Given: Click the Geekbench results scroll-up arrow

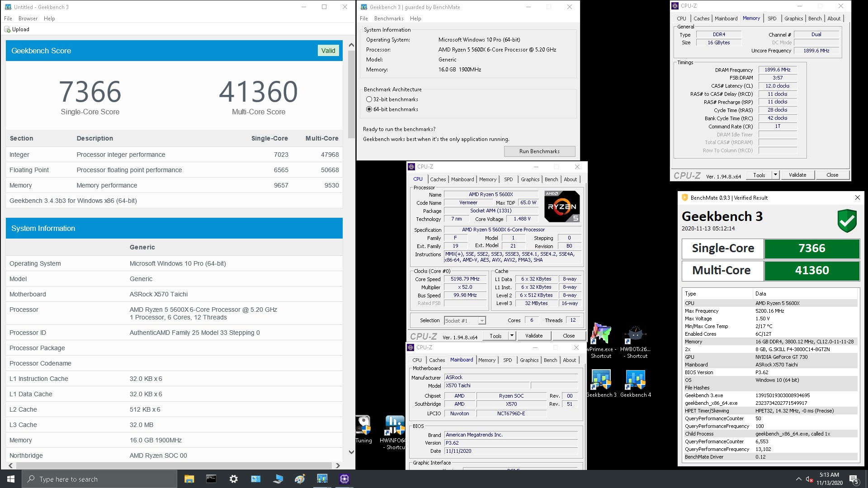Looking at the screenshot, I should coord(351,45).
